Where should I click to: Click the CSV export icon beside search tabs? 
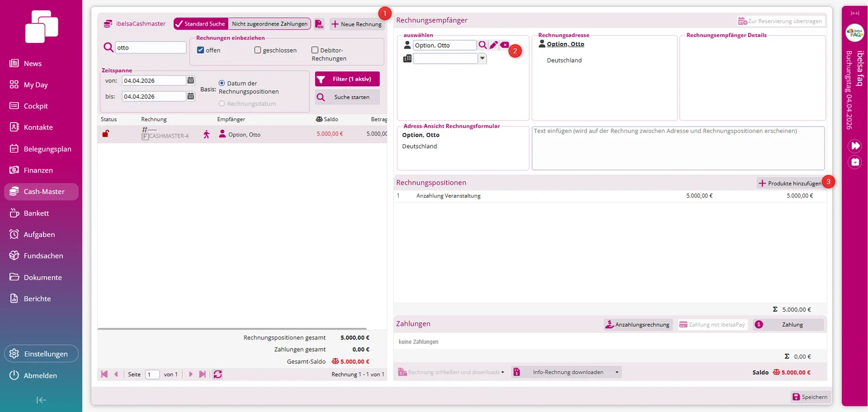(320, 24)
